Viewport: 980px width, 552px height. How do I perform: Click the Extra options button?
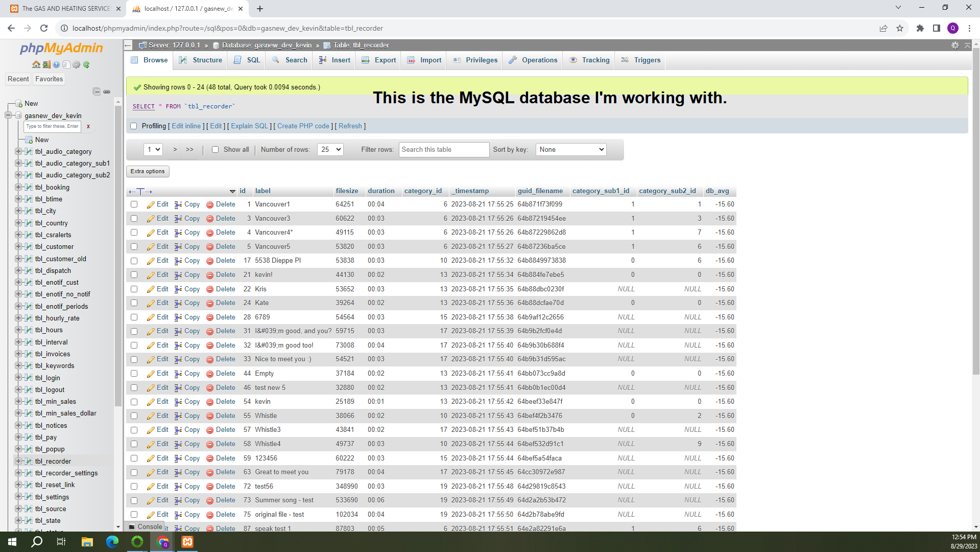148,172
